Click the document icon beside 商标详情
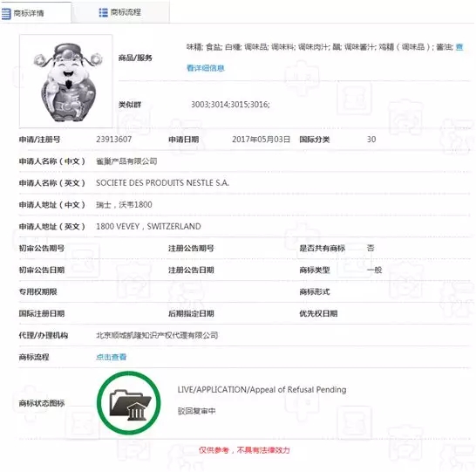The height and width of the screenshot is (472, 476). 6,13
